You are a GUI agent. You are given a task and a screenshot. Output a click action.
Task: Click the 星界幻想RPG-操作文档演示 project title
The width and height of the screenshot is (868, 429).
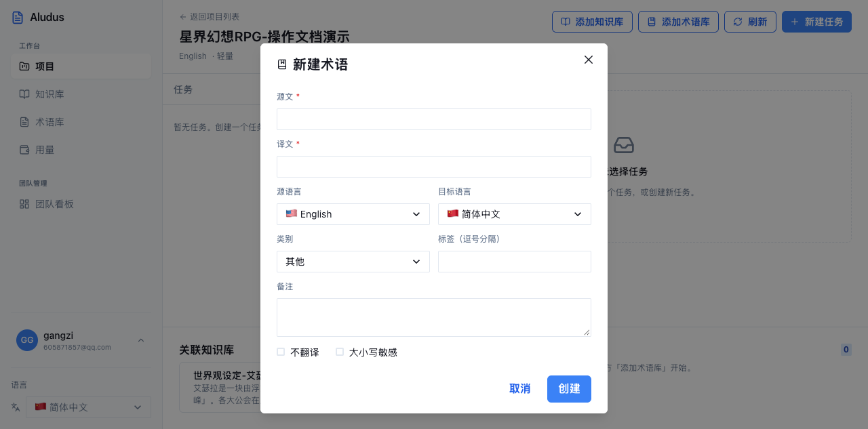click(264, 37)
